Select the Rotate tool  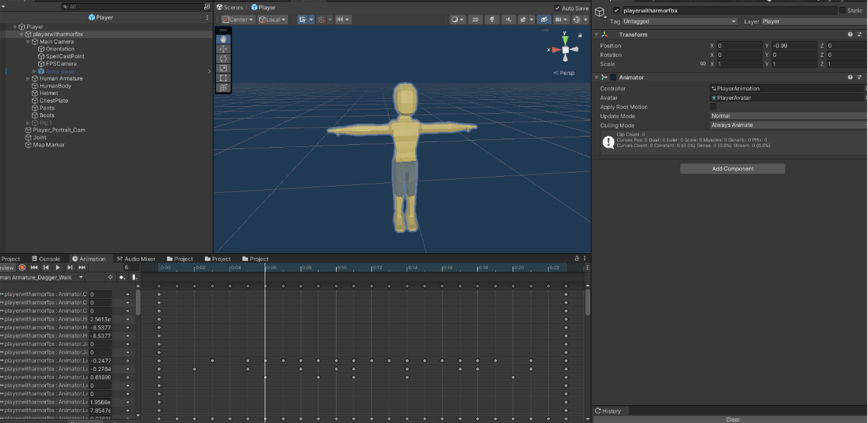[x=223, y=58]
